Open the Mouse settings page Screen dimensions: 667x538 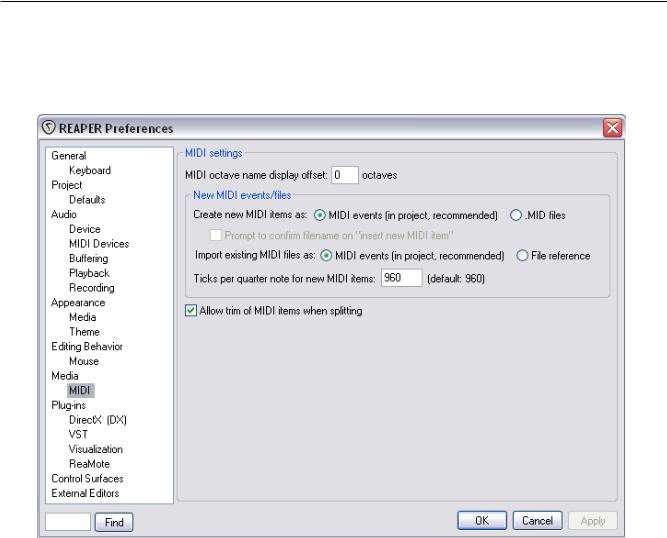coord(84,361)
